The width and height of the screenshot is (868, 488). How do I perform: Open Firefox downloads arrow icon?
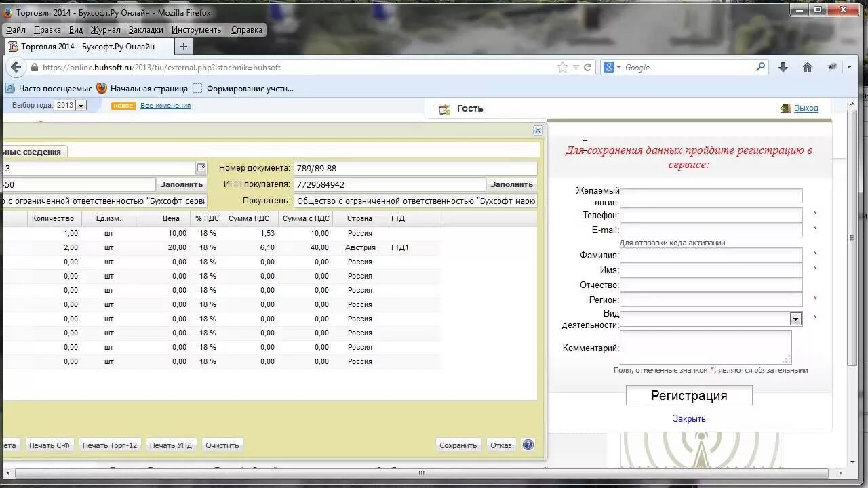coord(783,67)
